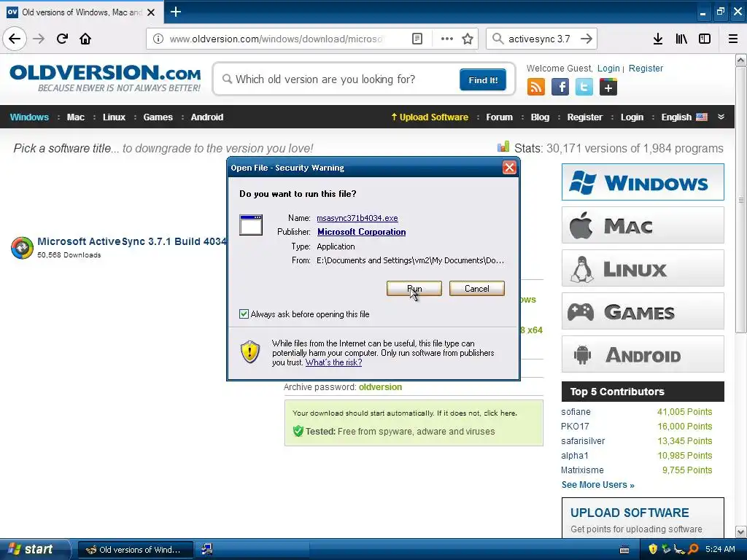Image resolution: width=747 pixels, height=560 pixels.
Task: Open the msasync371b4034.exe file link
Action: [357, 217]
